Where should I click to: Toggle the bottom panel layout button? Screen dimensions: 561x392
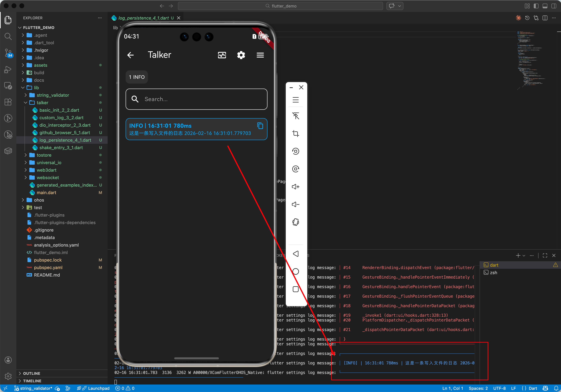pyautogui.click(x=545, y=6)
